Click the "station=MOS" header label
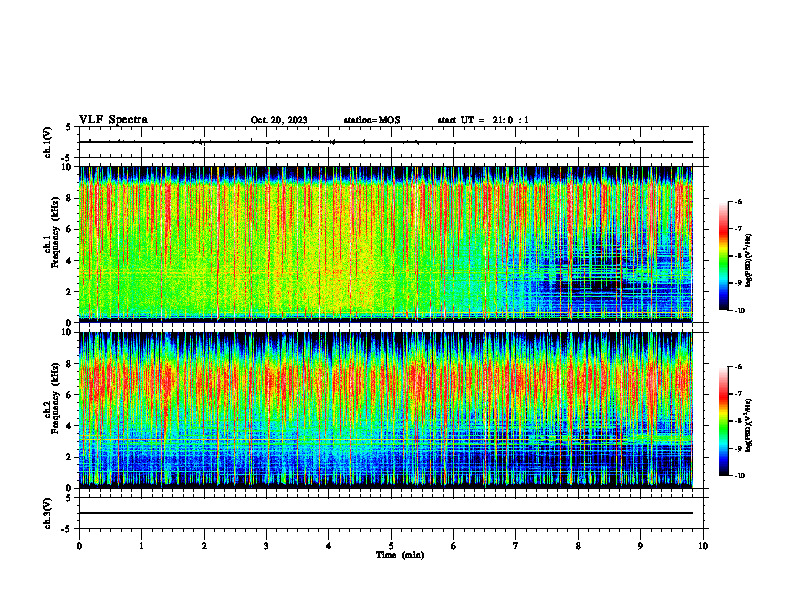792x612 pixels. (x=372, y=120)
